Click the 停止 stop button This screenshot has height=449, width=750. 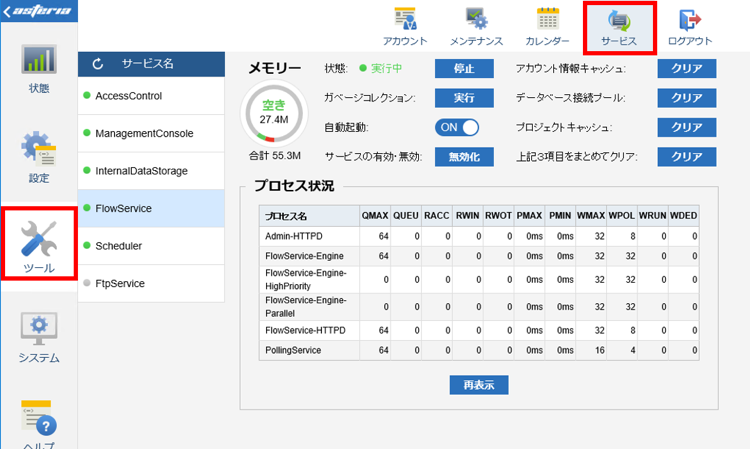pyautogui.click(x=464, y=68)
